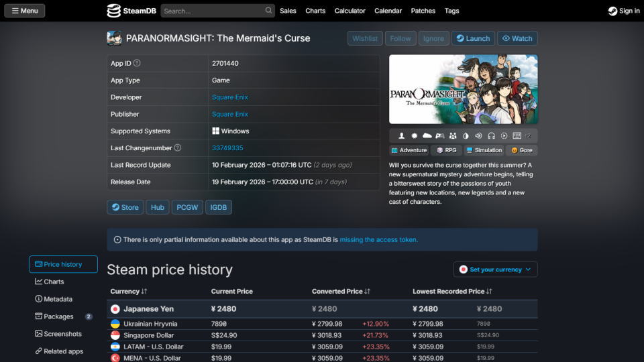
Task: Open the Set your currency dropdown
Action: (495, 269)
